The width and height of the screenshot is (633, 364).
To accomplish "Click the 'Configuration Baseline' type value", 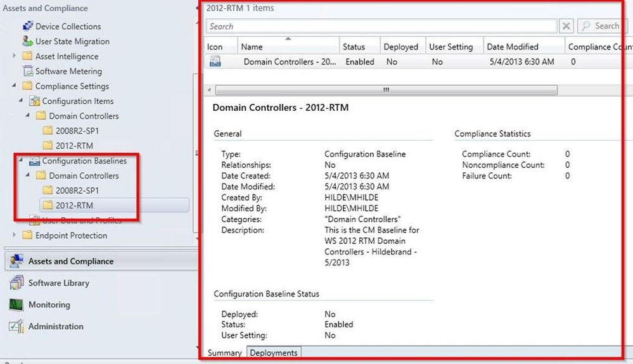I will coord(365,154).
